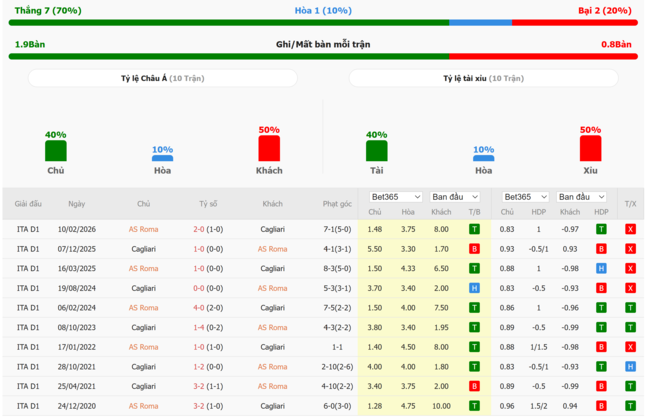The height and width of the screenshot is (419, 650).
Task: Click the red B handicap icon for 07/12/2025
Action: pyautogui.click(x=601, y=249)
